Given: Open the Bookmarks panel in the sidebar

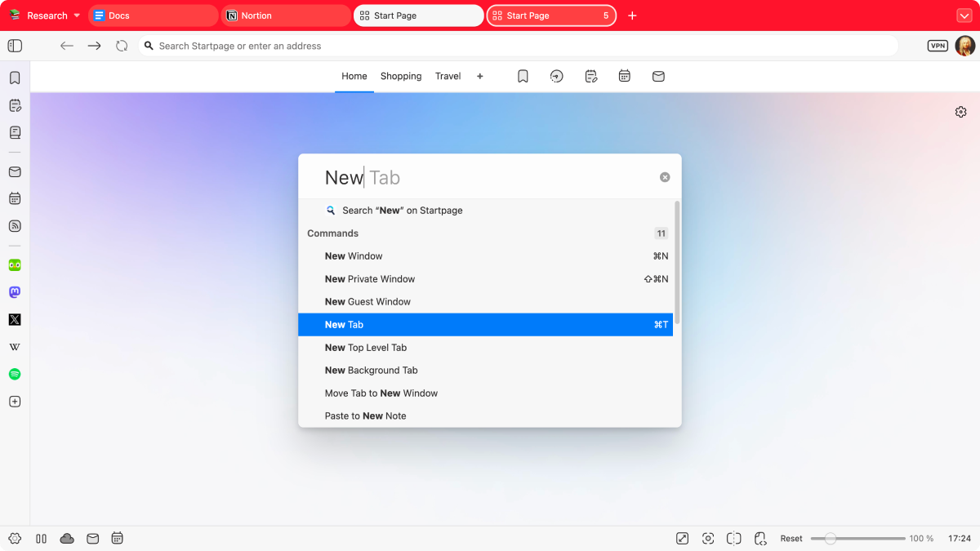Looking at the screenshot, I should pos(15,78).
